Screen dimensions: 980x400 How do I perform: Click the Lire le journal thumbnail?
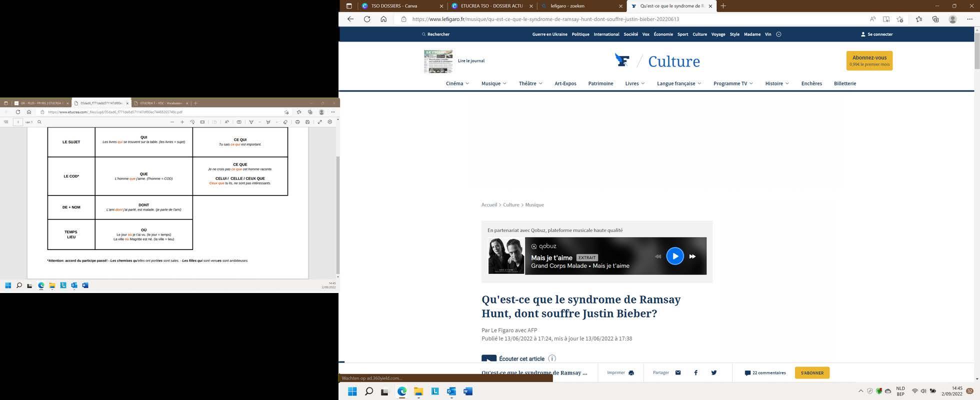[x=438, y=61]
